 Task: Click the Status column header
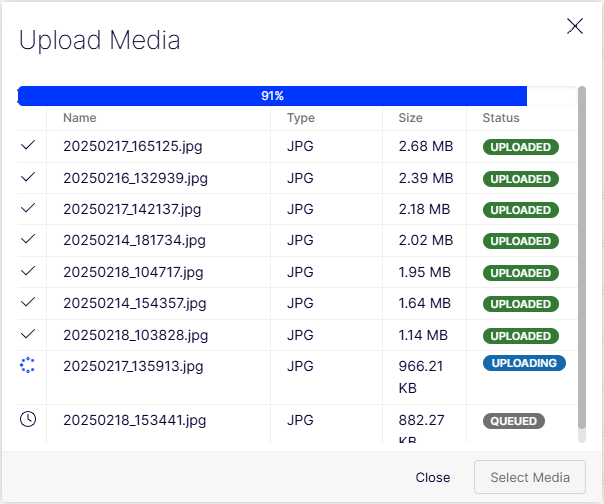(501, 118)
